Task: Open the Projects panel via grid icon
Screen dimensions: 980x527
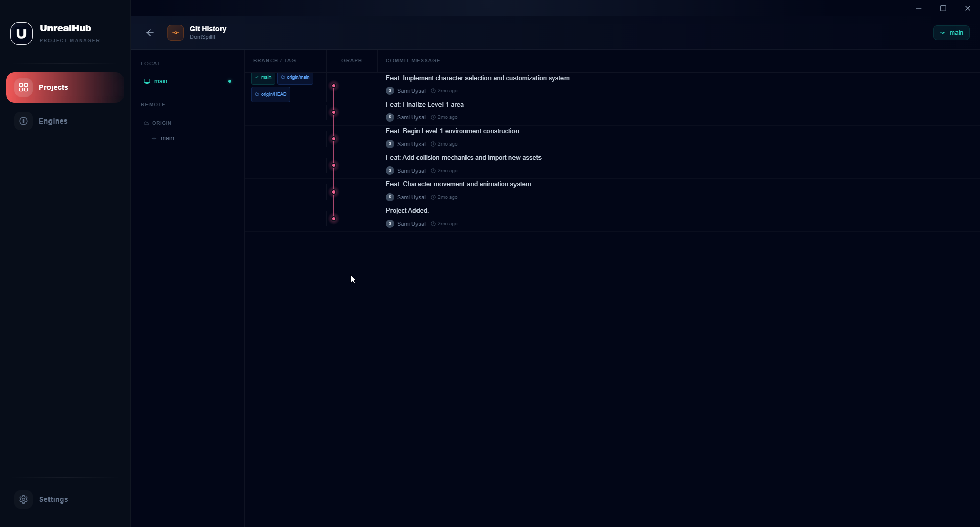Action: tap(23, 87)
